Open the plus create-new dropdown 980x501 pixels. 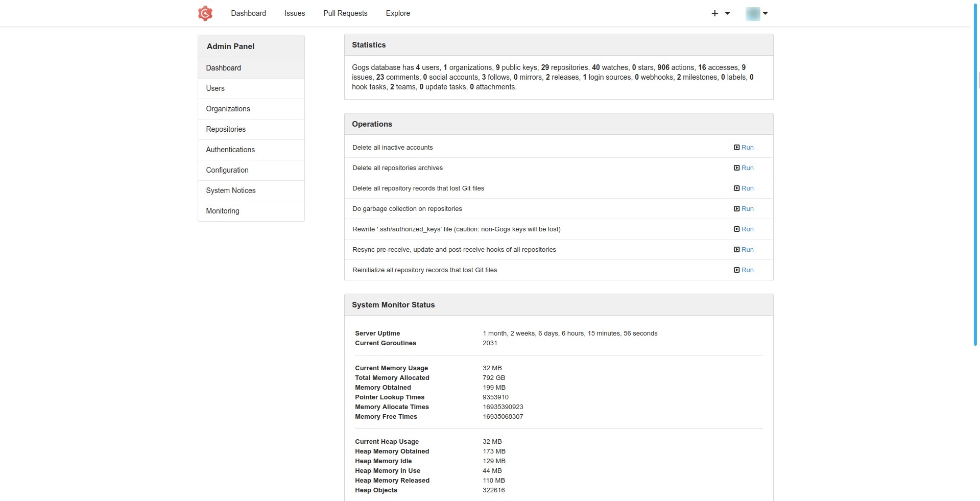pyautogui.click(x=720, y=13)
